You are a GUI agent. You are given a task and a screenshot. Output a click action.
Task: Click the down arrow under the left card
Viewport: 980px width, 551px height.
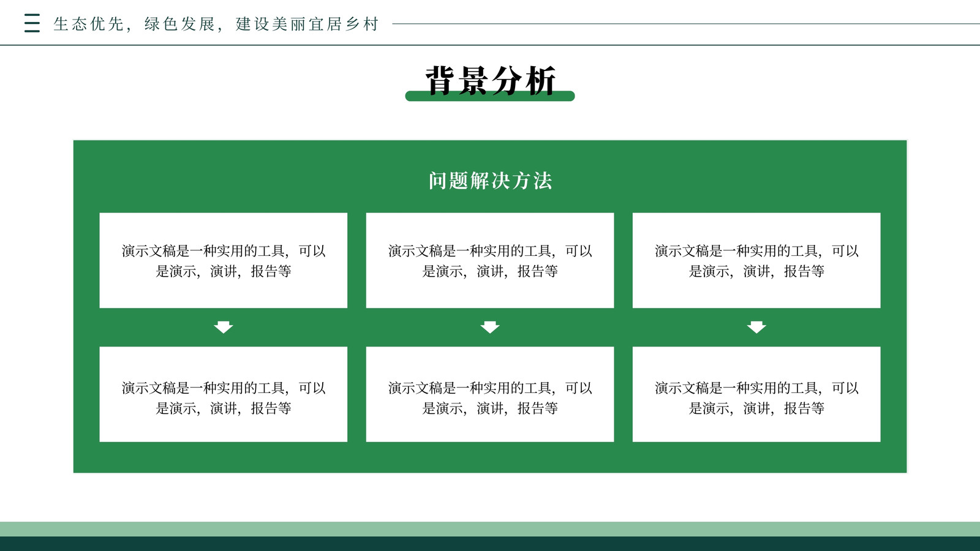point(224,327)
